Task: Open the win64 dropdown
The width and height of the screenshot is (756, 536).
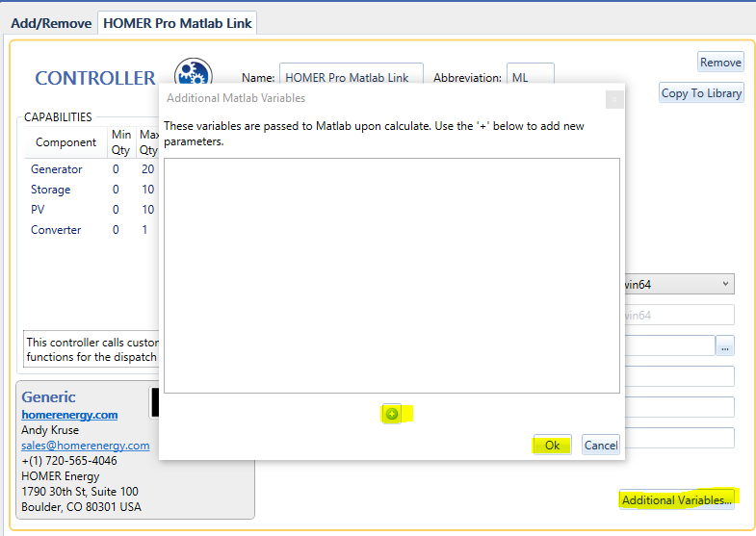Action: pos(679,284)
